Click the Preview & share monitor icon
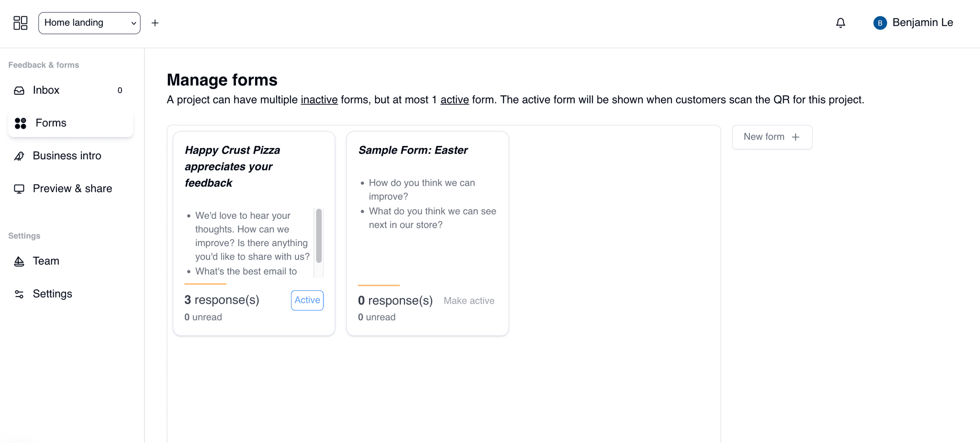 pos(19,188)
